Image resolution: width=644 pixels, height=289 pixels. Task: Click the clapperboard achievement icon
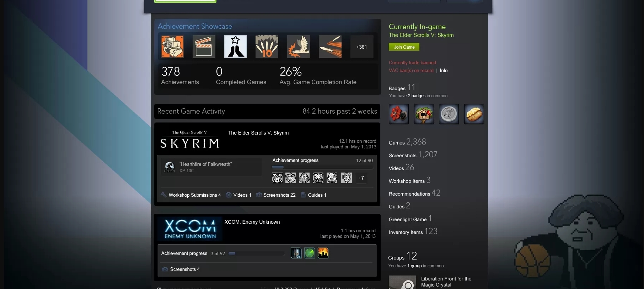[x=204, y=47]
